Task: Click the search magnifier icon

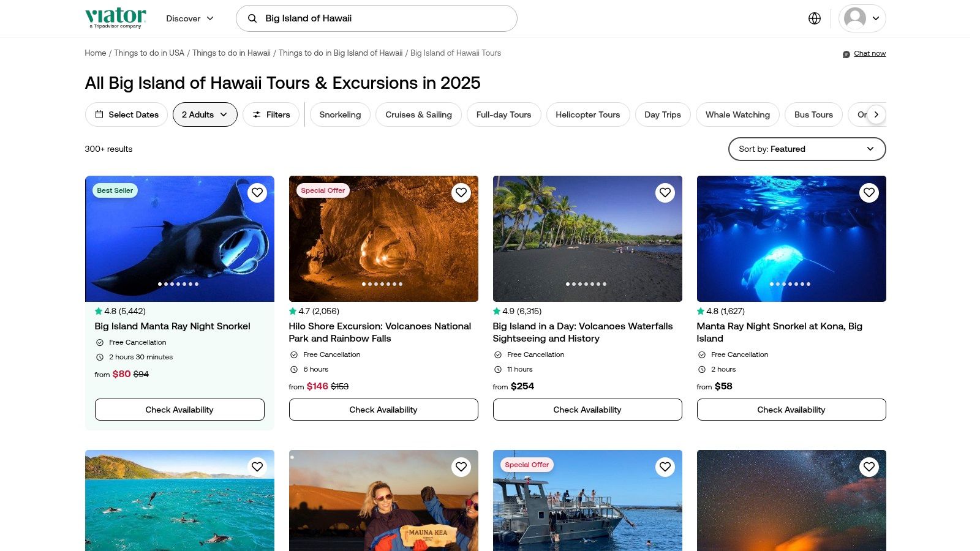Action: click(252, 18)
